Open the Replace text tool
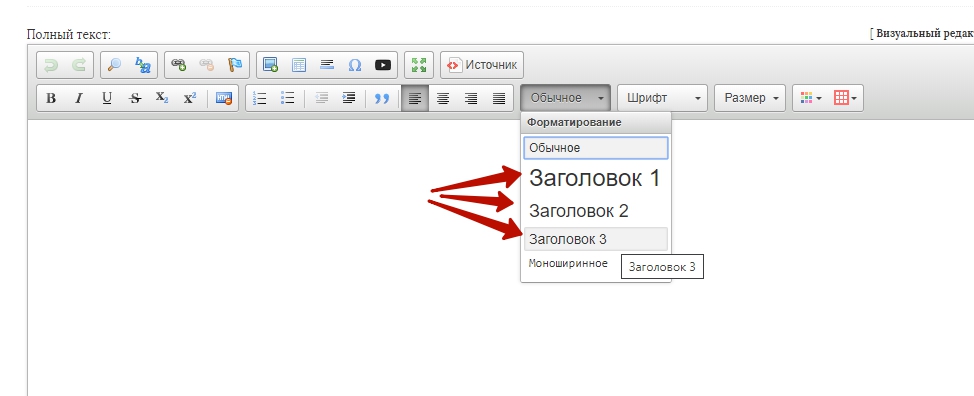974x396 pixels. pyautogui.click(x=143, y=65)
